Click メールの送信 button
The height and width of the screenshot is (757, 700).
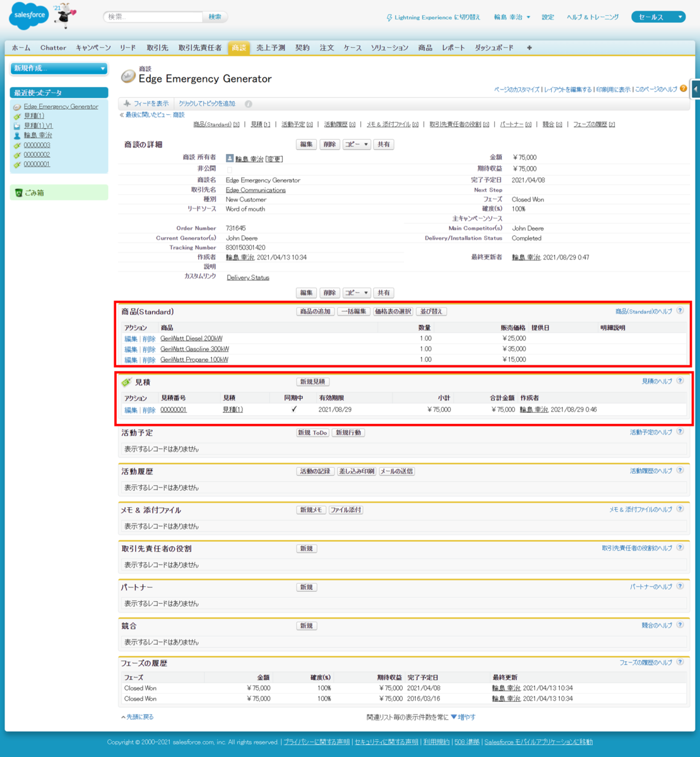click(397, 472)
